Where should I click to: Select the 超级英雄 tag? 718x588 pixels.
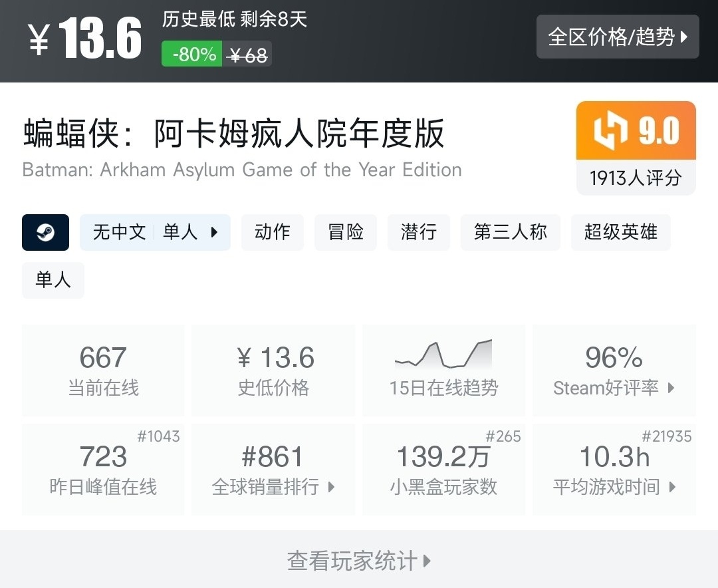click(620, 232)
